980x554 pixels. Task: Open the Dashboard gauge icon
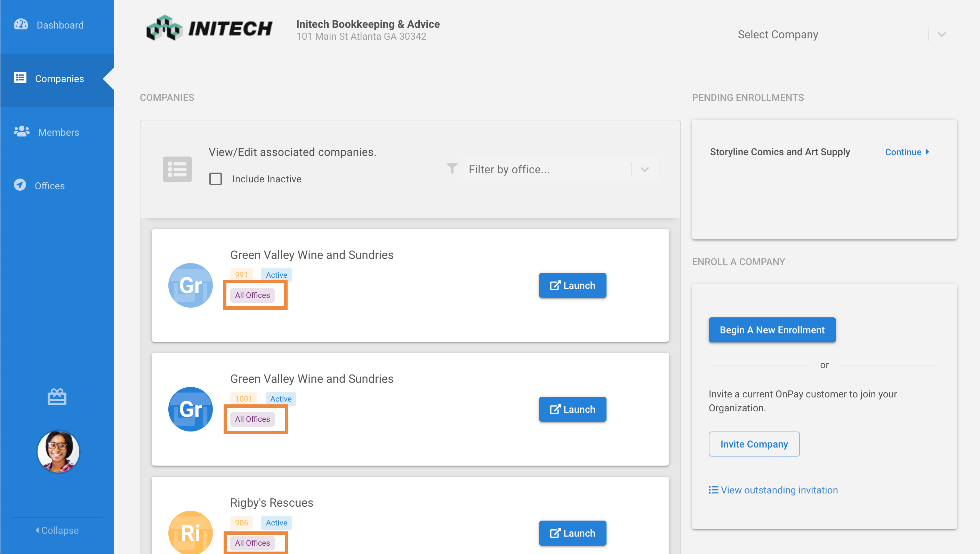(x=21, y=24)
